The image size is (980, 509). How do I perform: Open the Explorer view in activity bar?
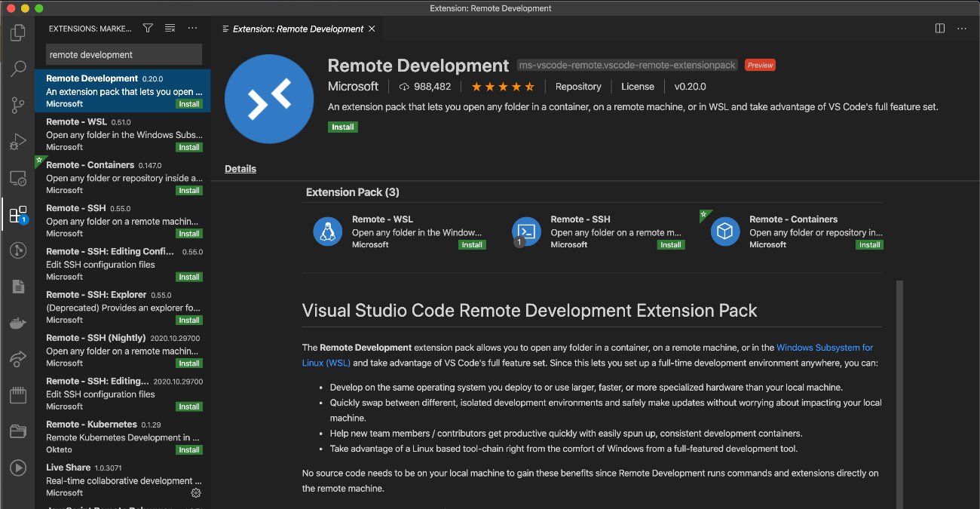pyautogui.click(x=17, y=33)
